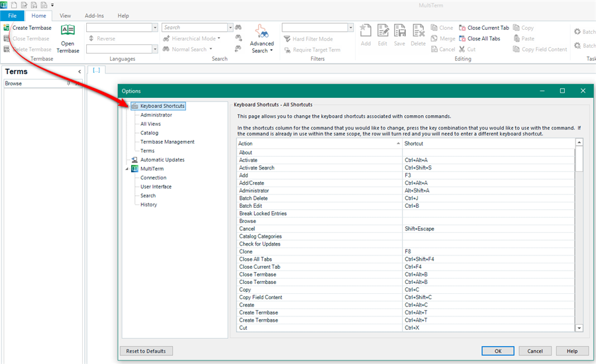
Task: Toggle Require Target Term filter
Action: (x=312, y=50)
